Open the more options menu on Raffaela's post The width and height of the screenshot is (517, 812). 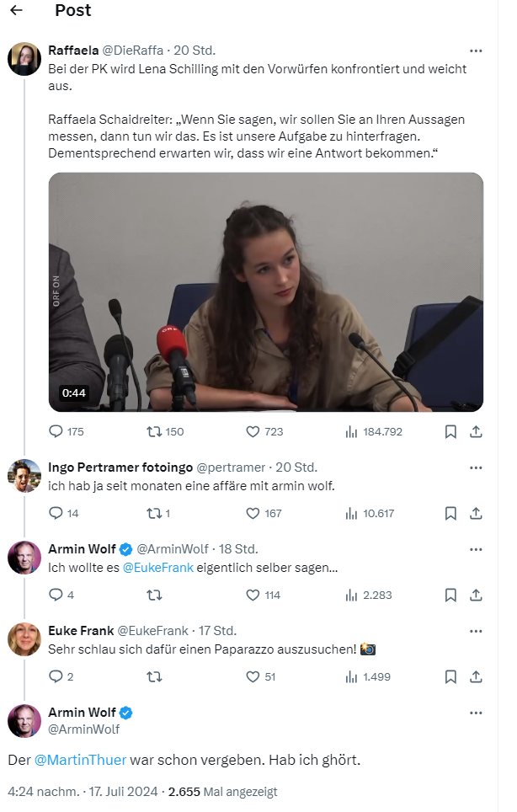[x=476, y=51]
